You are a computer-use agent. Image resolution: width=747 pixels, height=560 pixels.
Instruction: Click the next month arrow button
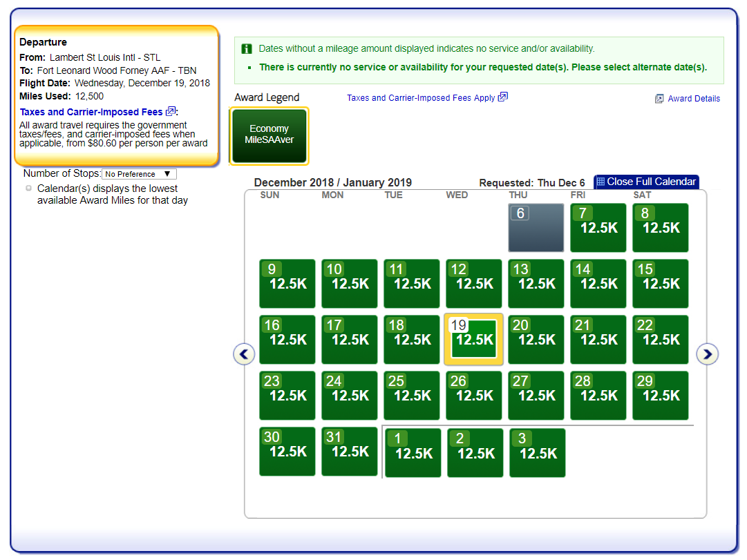tap(707, 354)
